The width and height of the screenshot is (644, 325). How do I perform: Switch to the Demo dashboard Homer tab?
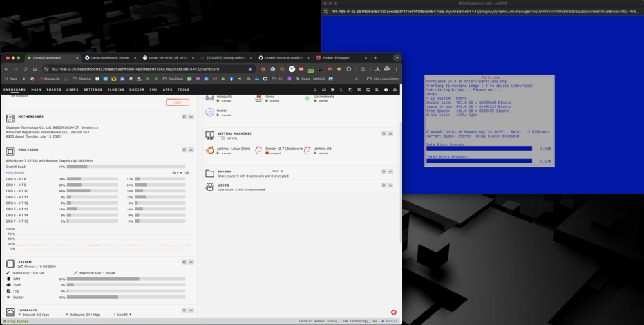point(110,58)
